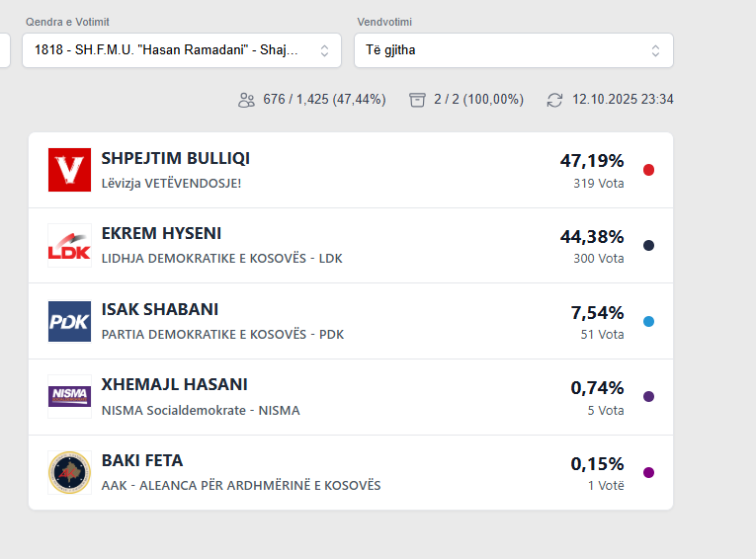
Task: Click the NISMA party logo
Action: [69, 397]
